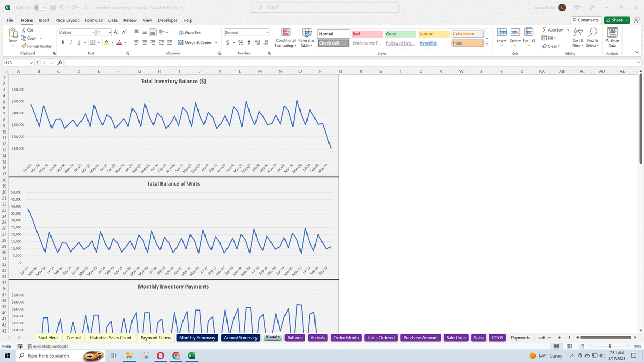
Task: Toggle Bold formatting
Action: (63, 42)
